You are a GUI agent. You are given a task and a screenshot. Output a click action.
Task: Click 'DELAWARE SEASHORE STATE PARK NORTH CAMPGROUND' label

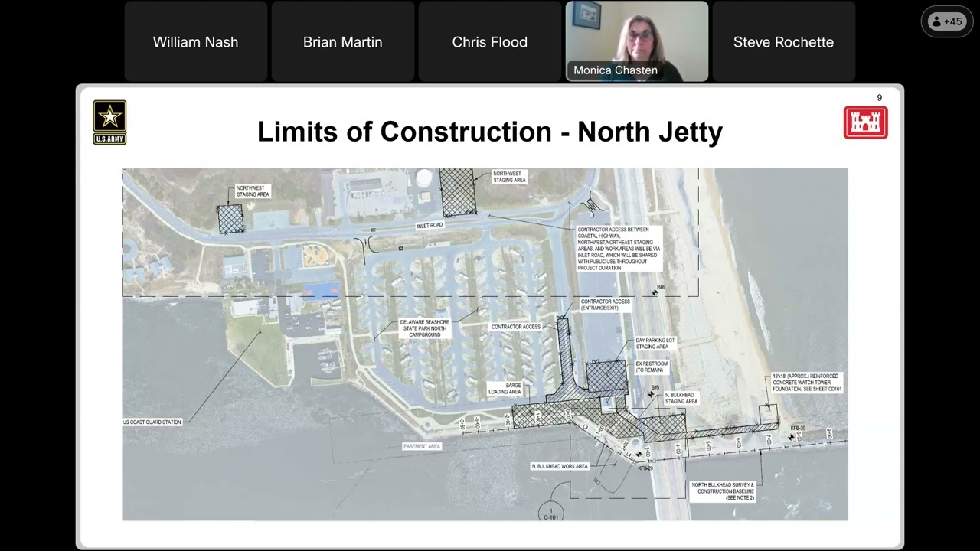tap(424, 328)
